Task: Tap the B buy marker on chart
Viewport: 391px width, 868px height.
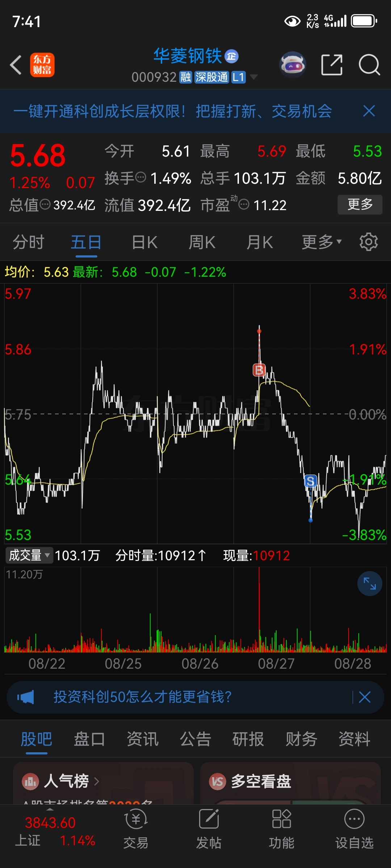Action: coord(259,370)
